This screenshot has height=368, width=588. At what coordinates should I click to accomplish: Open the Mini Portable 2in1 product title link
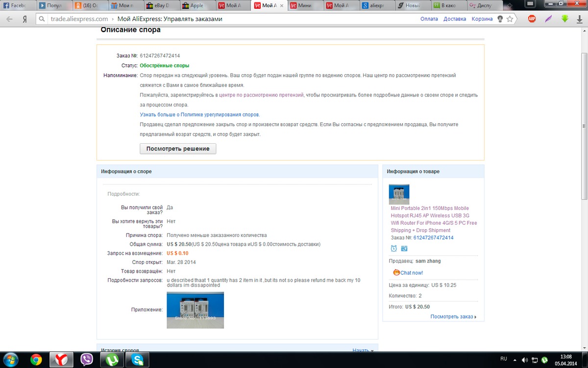434,219
